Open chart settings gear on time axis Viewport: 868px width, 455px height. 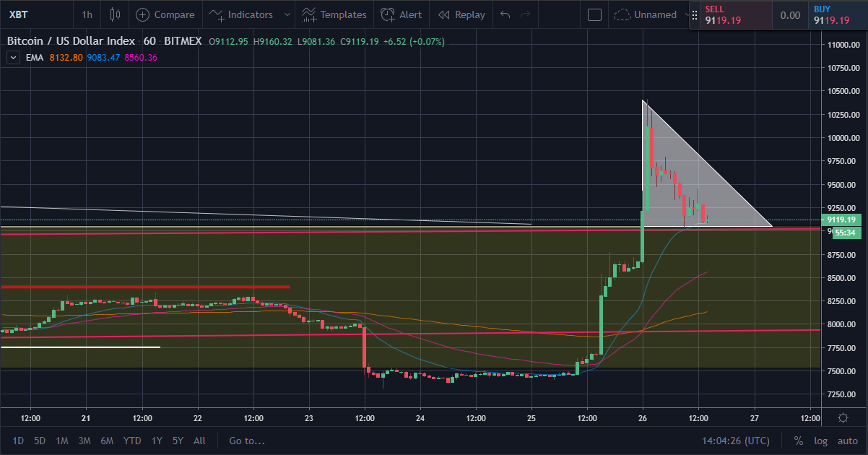click(x=843, y=417)
